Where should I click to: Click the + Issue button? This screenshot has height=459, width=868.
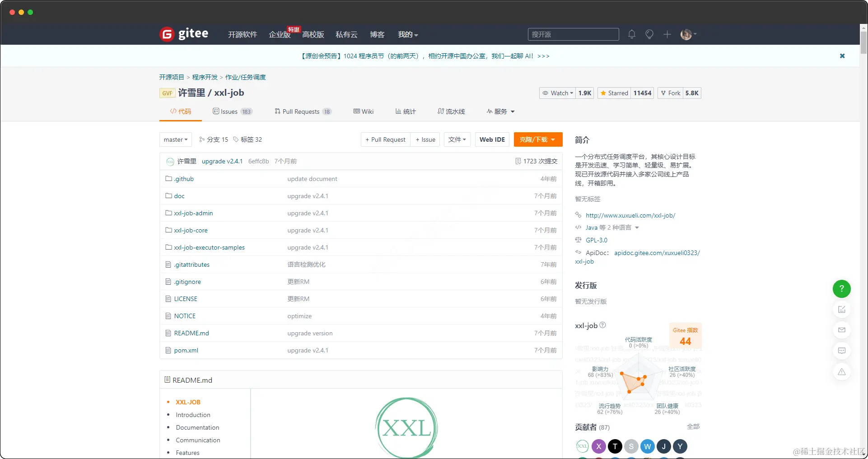(x=425, y=139)
